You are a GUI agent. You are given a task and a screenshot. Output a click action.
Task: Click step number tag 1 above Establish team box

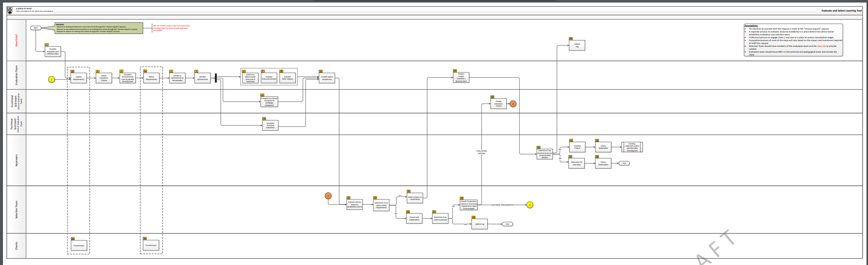[46, 45]
